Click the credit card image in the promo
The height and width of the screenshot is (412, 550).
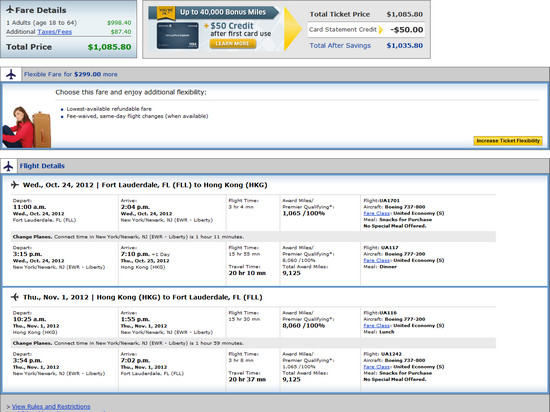point(177,36)
